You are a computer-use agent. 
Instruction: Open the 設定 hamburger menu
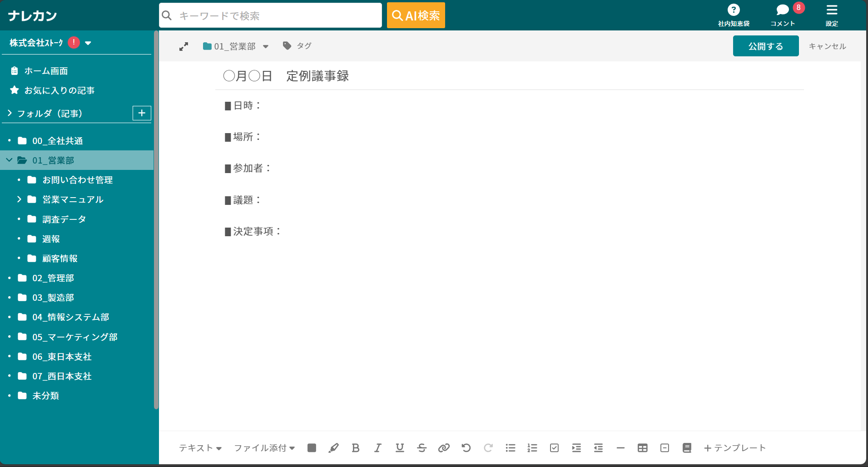coord(832,15)
